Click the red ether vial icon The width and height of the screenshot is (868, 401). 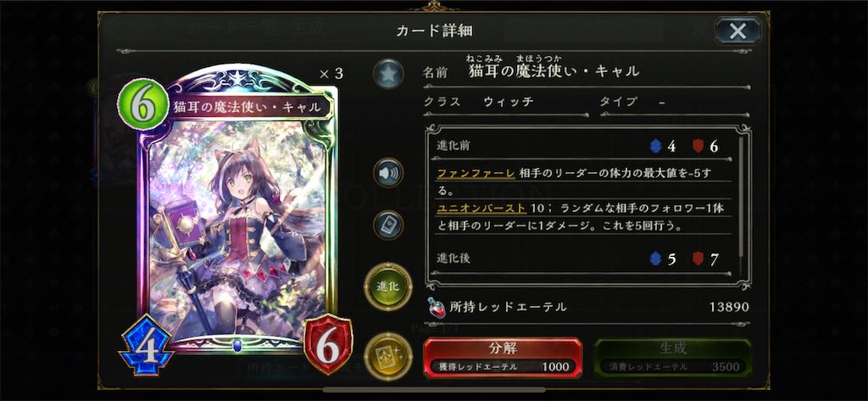(437, 308)
